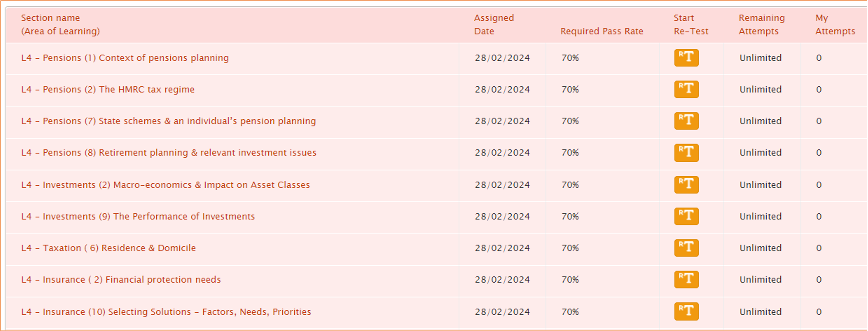Click the Assigned Date column header
The height and width of the screenshot is (331, 868).
point(494,25)
